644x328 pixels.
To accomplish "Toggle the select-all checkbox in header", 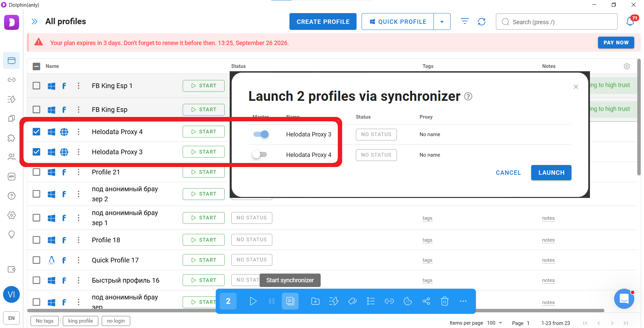I will (36, 66).
